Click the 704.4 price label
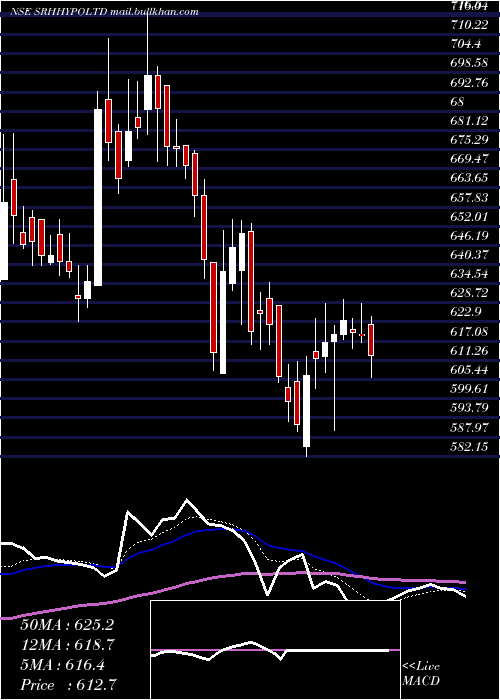 coord(467,44)
